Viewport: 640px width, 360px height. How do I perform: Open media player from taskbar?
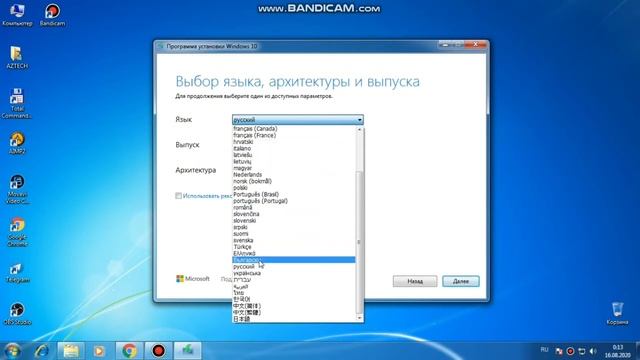click(x=99, y=351)
